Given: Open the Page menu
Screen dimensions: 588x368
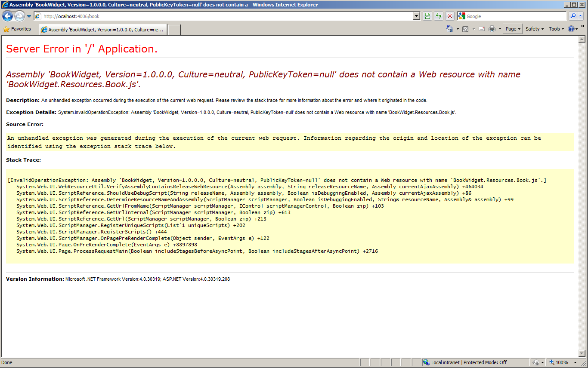Looking at the screenshot, I should click(x=513, y=29).
